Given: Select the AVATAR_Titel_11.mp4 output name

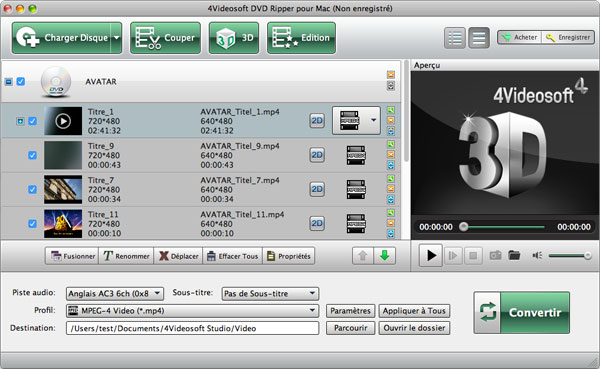Looking at the screenshot, I should click(242, 214).
